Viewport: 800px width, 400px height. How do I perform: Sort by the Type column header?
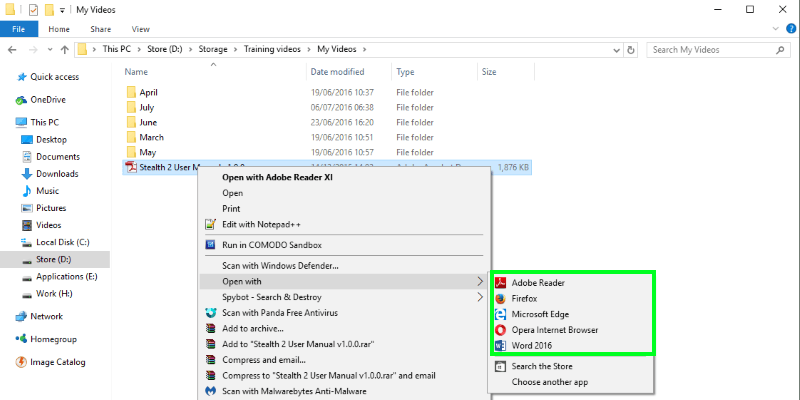(x=405, y=72)
